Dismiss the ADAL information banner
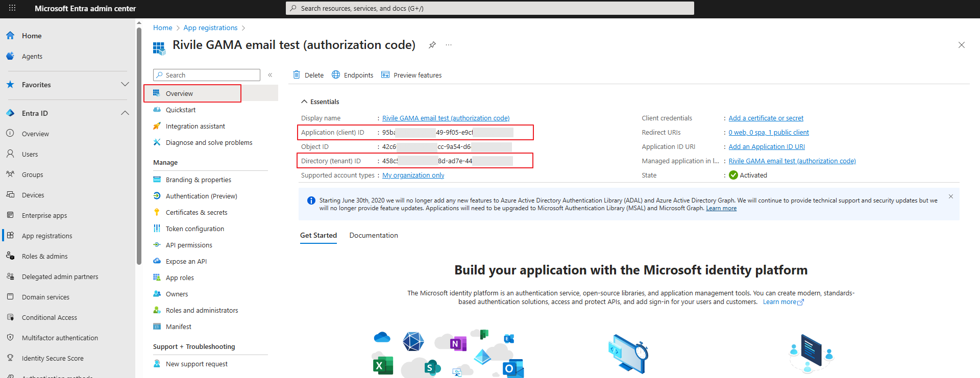The height and width of the screenshot is (378, 980). pyautogui.click(x=951, y=196)
